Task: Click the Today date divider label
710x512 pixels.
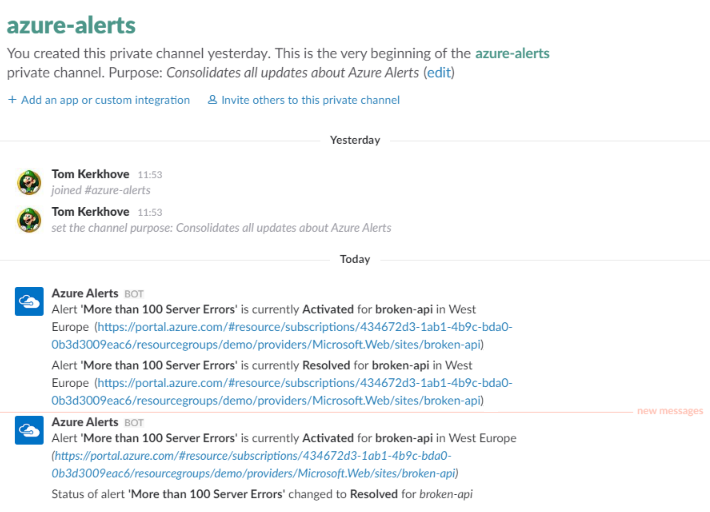Action: (x=355, y=259)
